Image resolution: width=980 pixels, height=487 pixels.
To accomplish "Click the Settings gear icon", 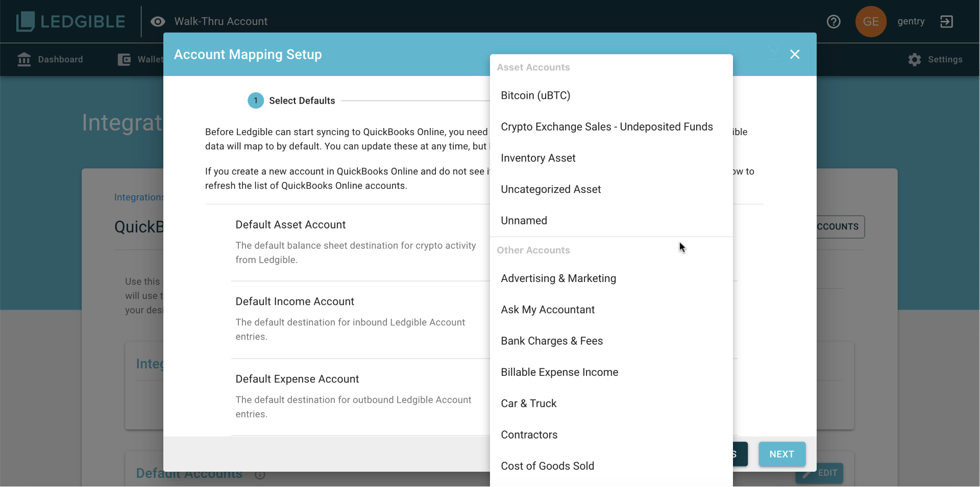I will click(x=915, y=60).
